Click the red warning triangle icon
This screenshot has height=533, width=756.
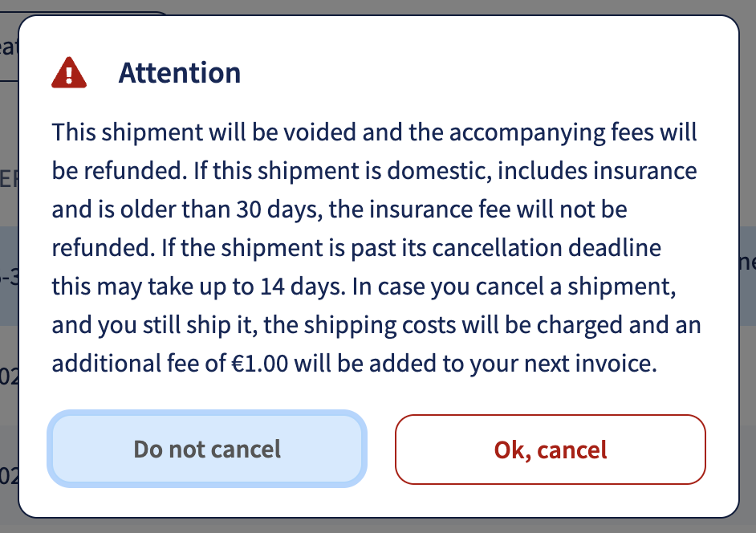69,73
